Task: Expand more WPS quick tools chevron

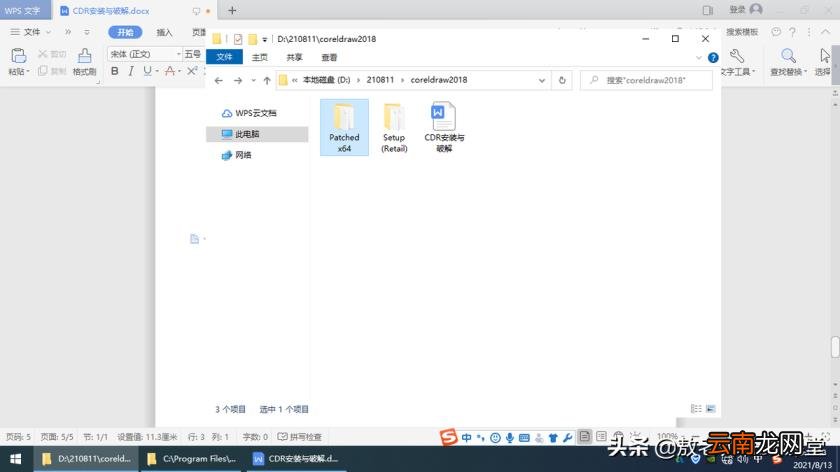Action: click(x=68, y=32)
